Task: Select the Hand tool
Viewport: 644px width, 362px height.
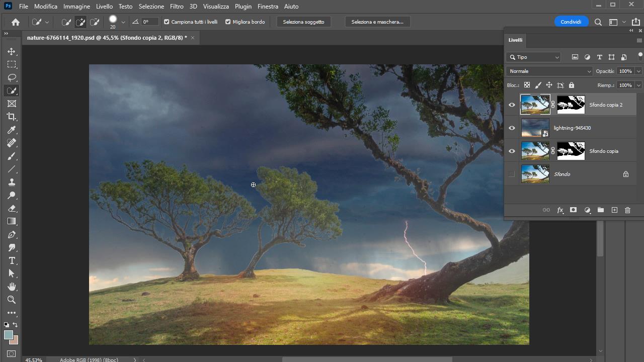Action: 12,287
